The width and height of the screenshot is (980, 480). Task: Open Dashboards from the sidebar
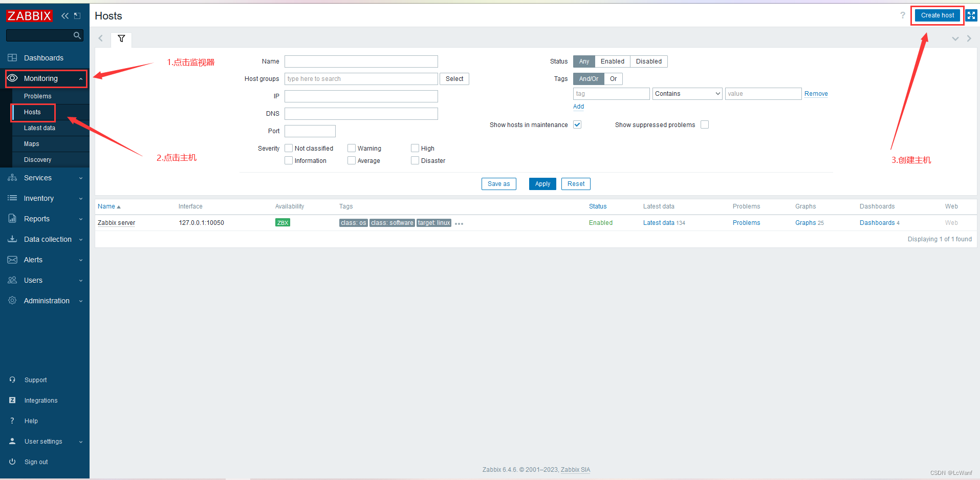(43, 58)
